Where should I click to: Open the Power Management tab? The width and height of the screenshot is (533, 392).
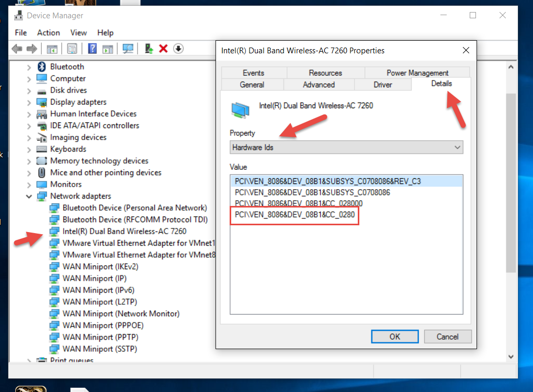[x=417, y=73]
